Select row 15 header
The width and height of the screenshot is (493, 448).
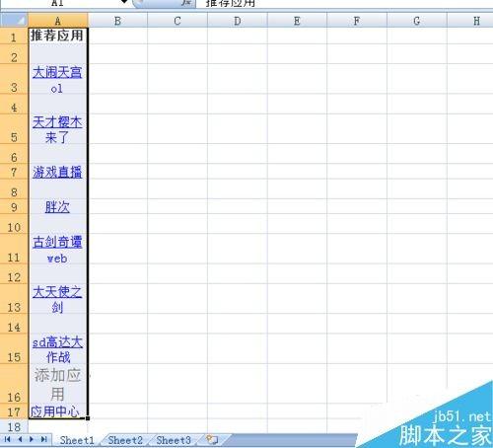pyautogui.click(x=14, y=349)
